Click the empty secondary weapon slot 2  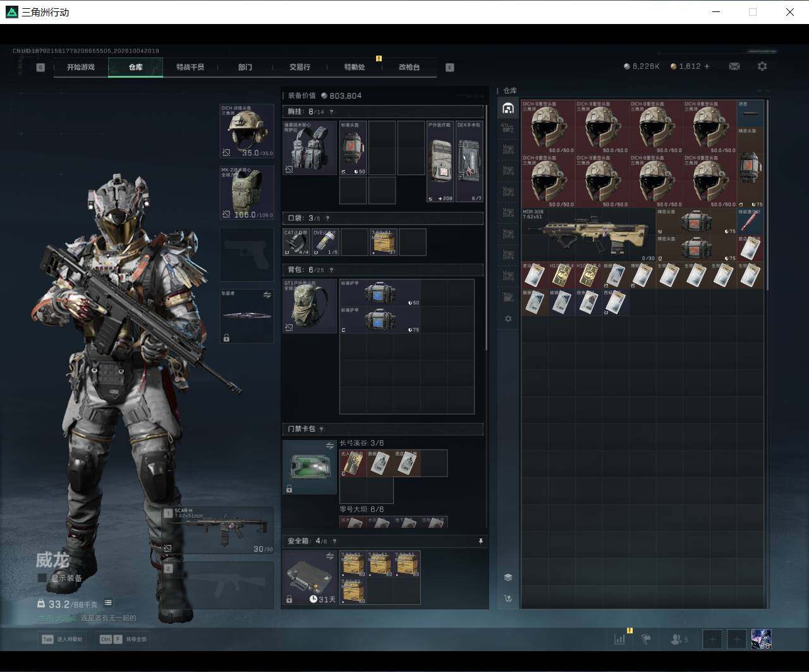coord(219,585)
